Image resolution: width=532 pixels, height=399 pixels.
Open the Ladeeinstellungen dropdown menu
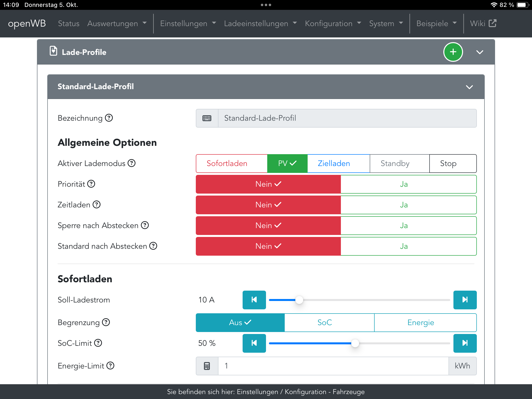point(260,23)
